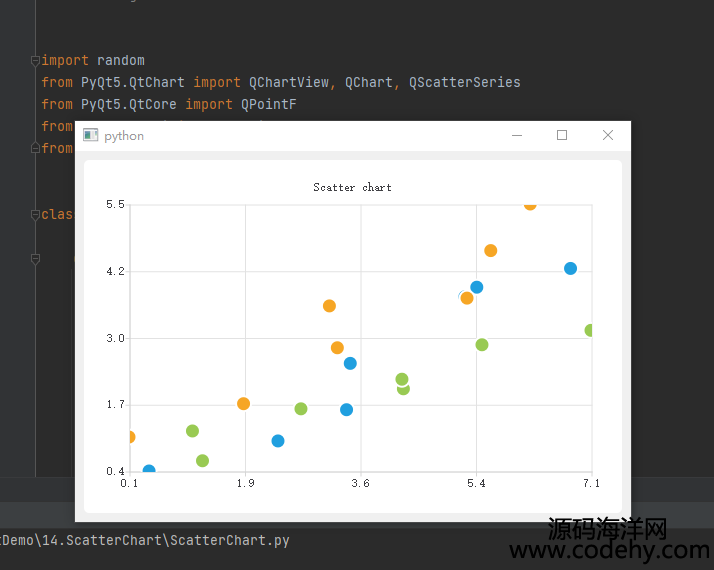Click the 7.1 x-axis label
This screenshot has width=714, height=570.
point(591,483)
